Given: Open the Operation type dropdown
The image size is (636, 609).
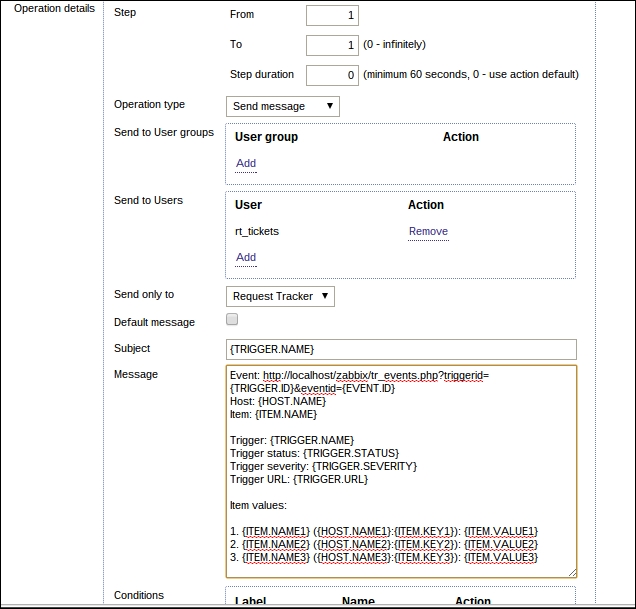Looking at the screenshot, I should (282, 106).
